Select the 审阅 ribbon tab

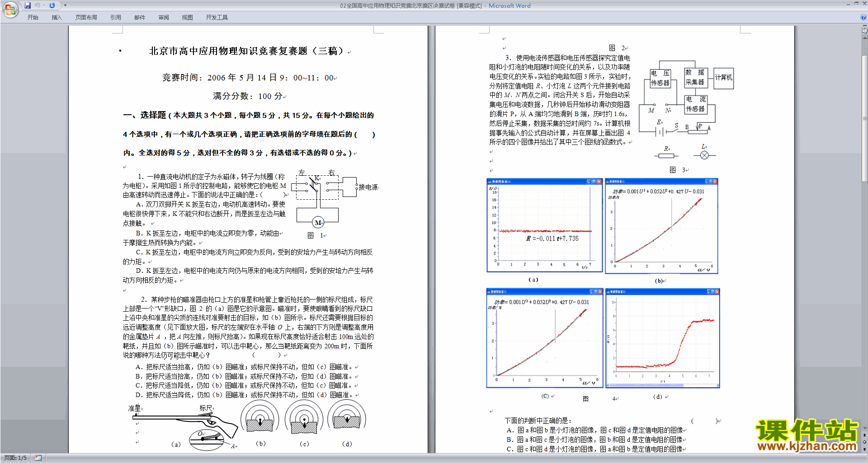pos(164,18)
